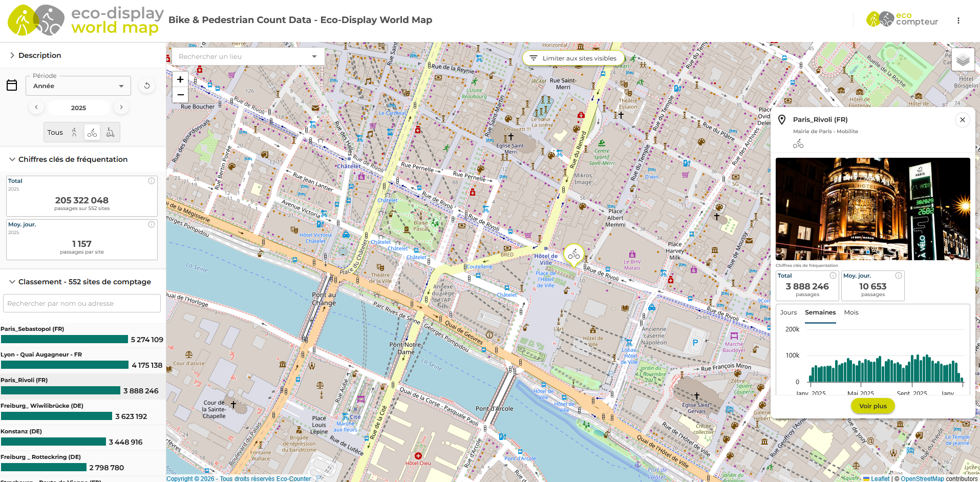Open the OpenStreetMap attribution link

coord(922,479)
